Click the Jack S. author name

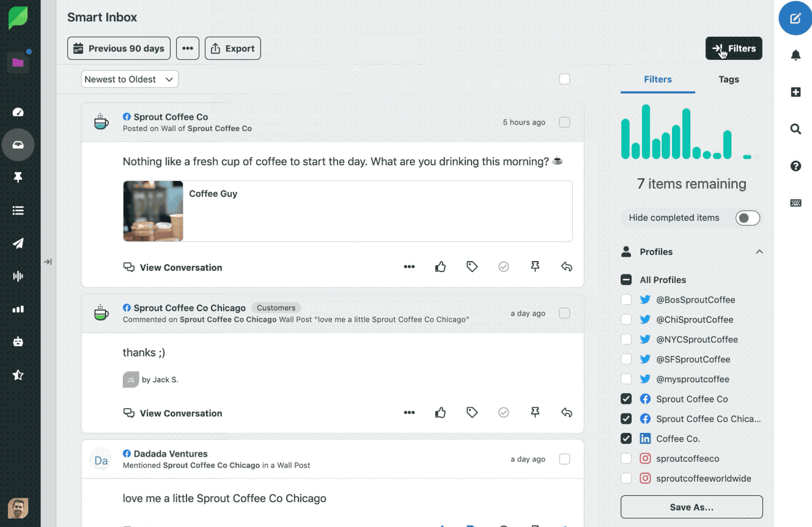coord(165,380)
